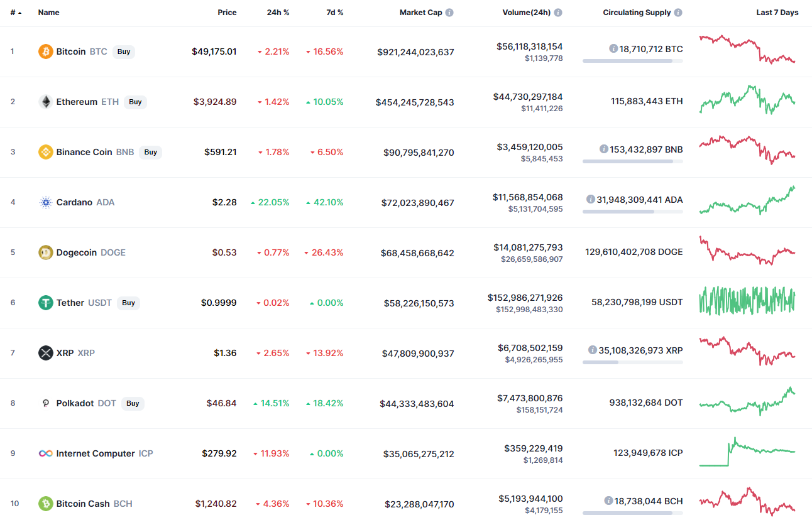Click the Market Cap info icon
The width and height of the screenshot is (812, 525).
point(449,13)
